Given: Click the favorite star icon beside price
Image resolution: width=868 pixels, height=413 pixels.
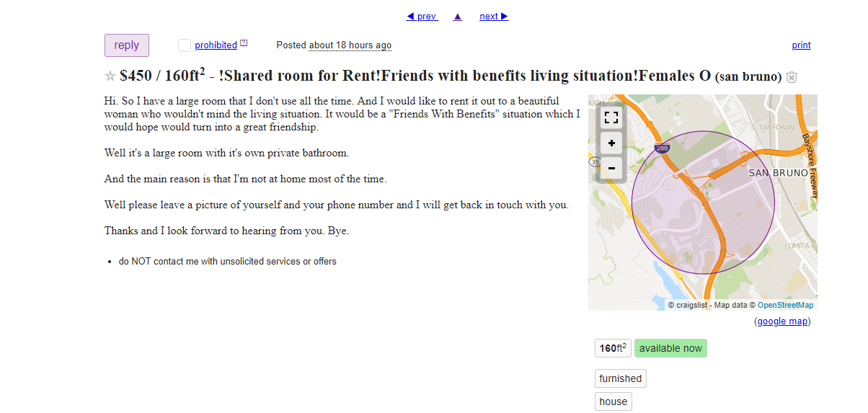Looking at the screenshot, I should (x=110, y=76).
